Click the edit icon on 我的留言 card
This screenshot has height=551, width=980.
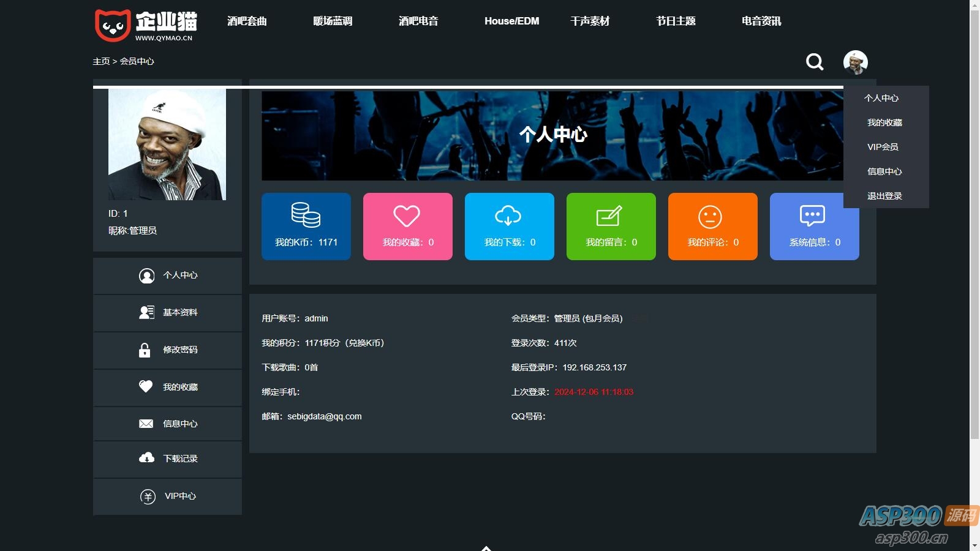click(610, 216)
